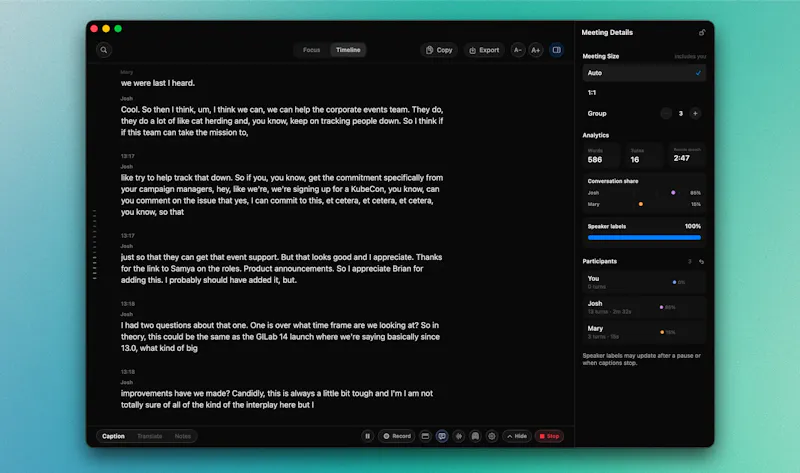
Task: Click the reset arrow icon beside Participants
Action: tap(702, 262)
